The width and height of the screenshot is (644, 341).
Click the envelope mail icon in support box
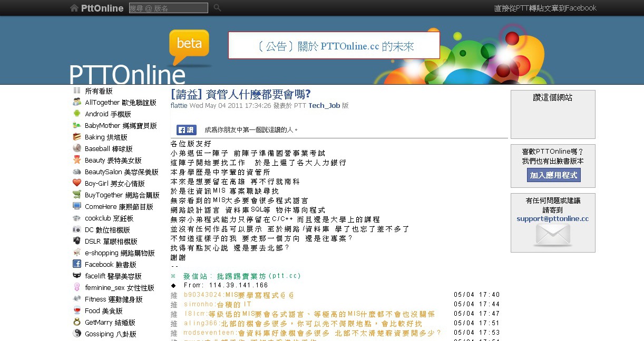553,235
